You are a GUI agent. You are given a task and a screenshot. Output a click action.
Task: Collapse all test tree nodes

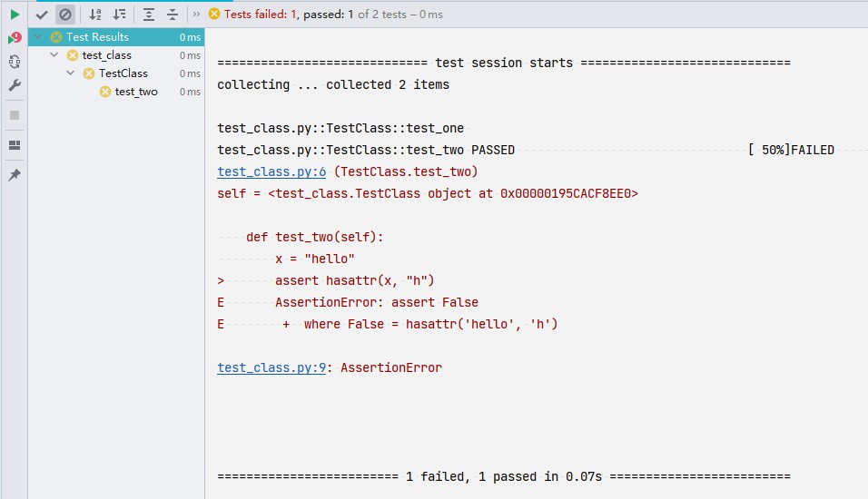(x=173, y=15)
